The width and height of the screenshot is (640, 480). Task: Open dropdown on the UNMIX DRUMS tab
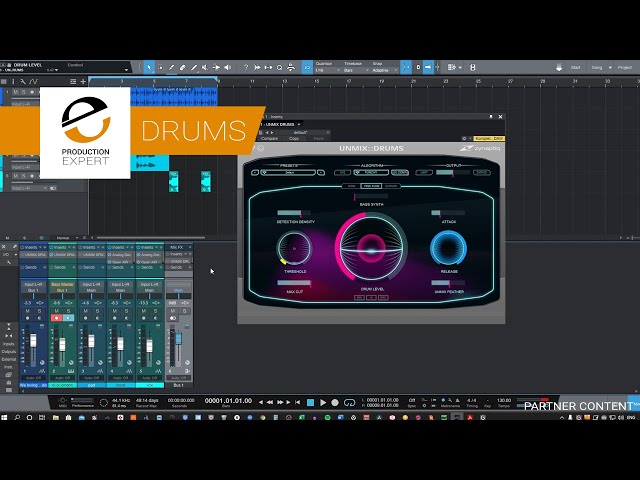tap(299, 124)
